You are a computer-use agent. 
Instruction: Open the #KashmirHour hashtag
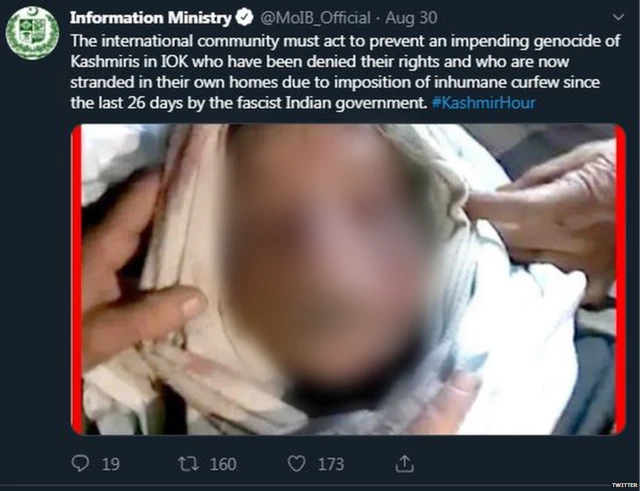pos(483,103)
